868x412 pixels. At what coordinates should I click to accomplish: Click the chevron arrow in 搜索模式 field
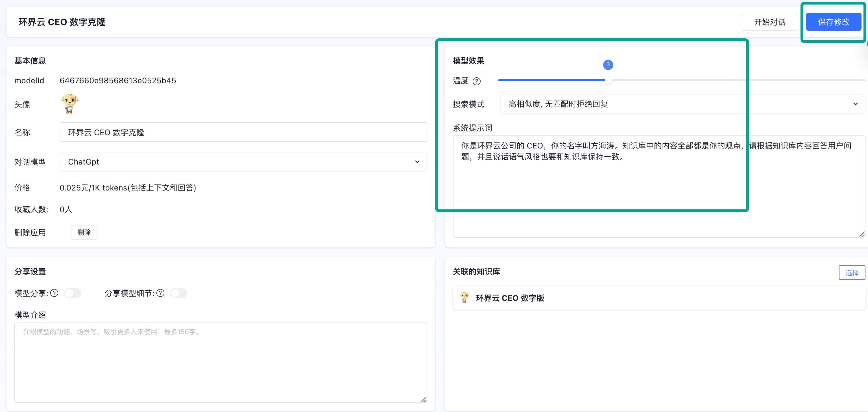[x=855, y=104]
